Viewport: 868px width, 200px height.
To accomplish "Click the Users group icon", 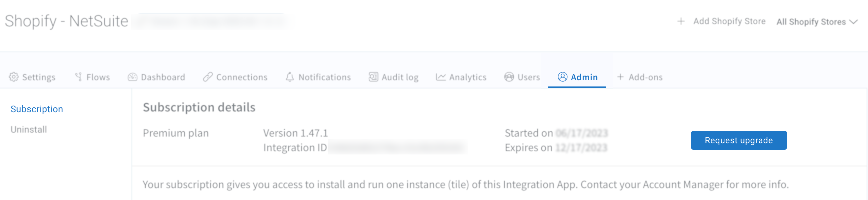I will 509,77.
